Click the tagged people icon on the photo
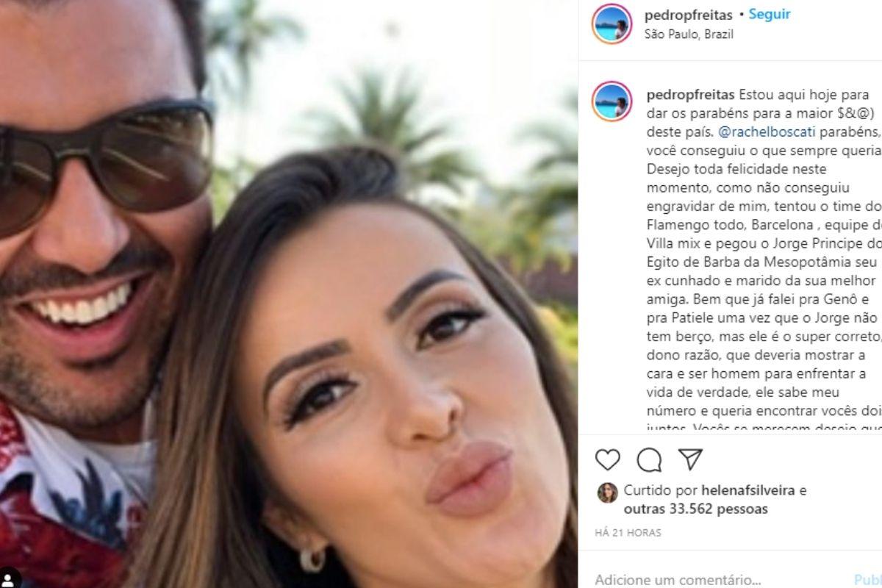The height and width of the screenshot is (588, 882). (x=7, y=578)
